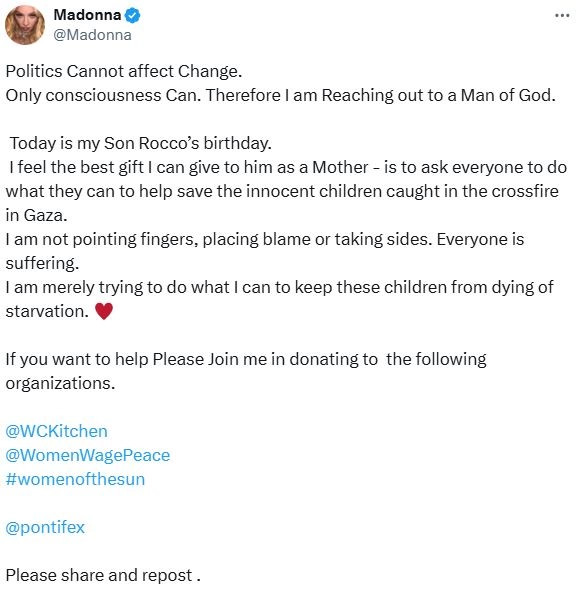Screen dimensions: 577x596
Task: Open the more options three-dot menu
Action: [562, 16]
